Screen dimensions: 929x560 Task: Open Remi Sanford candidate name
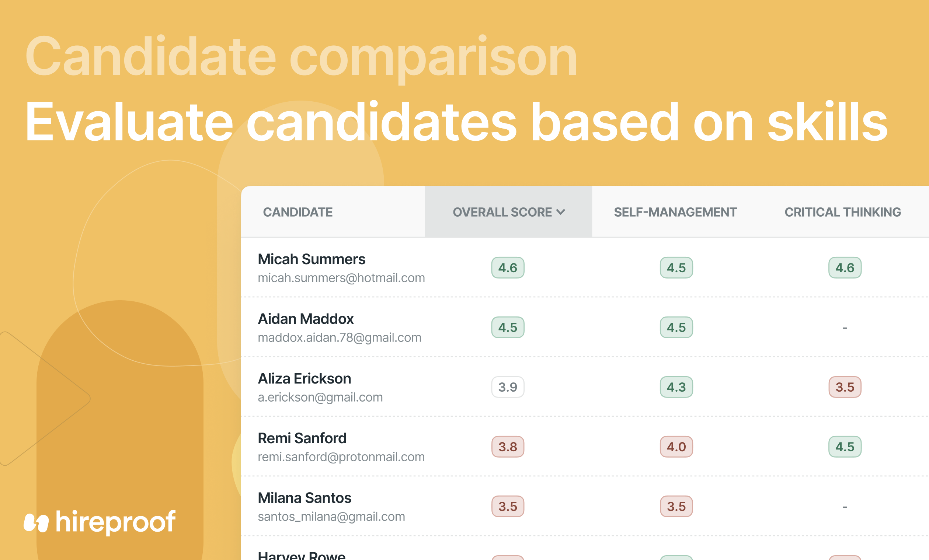[x=302, y=438]
